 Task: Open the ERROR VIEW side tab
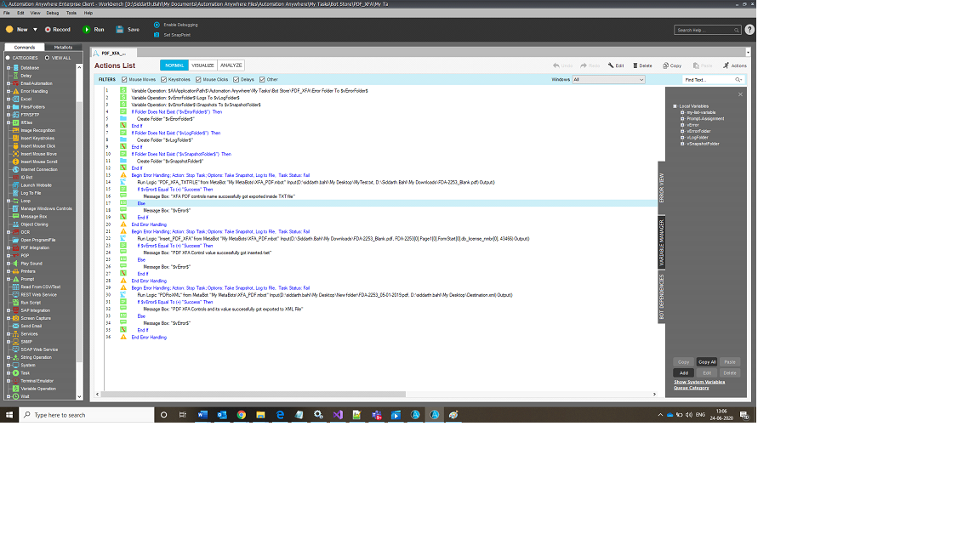[661, 187]
